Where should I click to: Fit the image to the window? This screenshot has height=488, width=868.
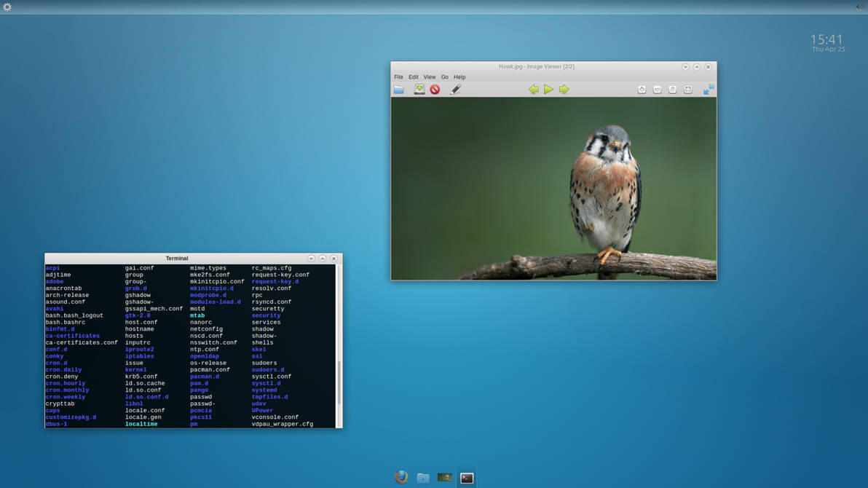click(x=689, y=89)
